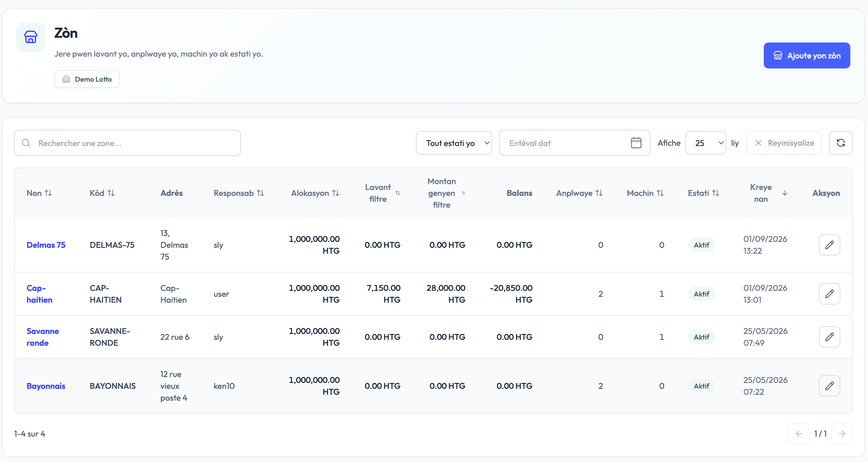Go to previous page arrow
Screen dimensions: 868x462
coord(799,434)
